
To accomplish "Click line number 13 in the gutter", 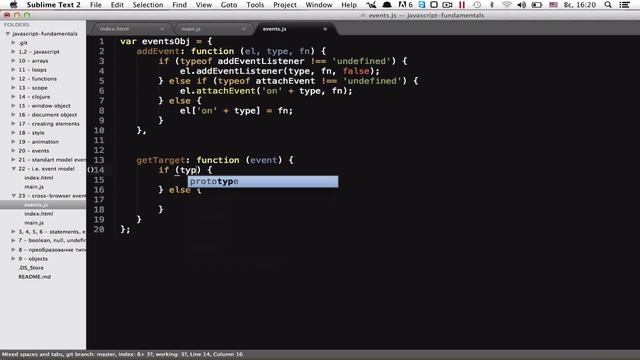I will tap(99, 160).
